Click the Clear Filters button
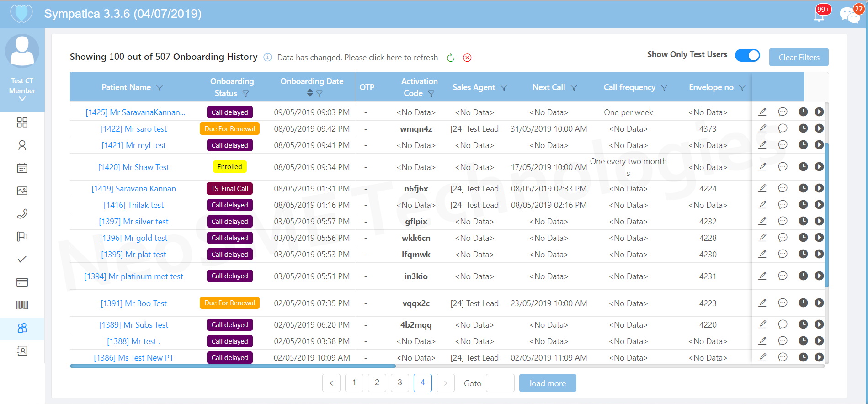Screen dimensions: 868x404 799,58
